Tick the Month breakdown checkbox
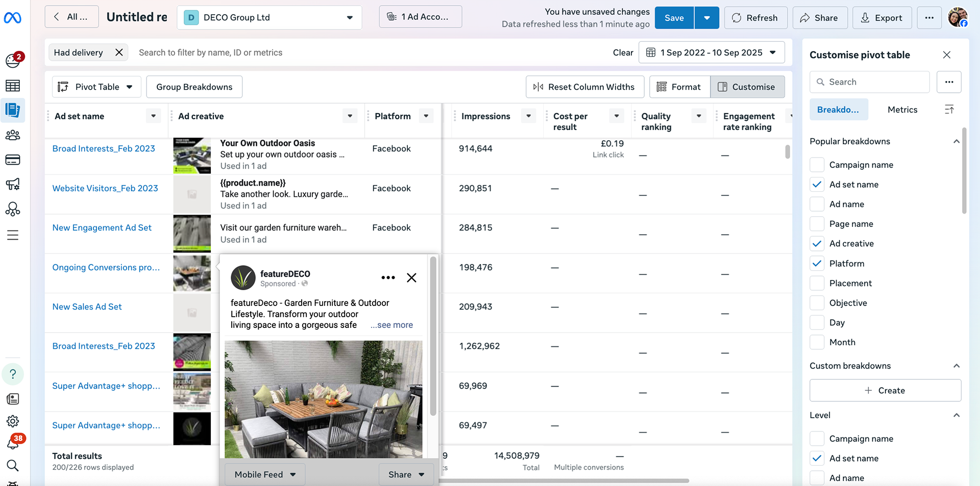980x486 pixels. (x=817, y=342)
